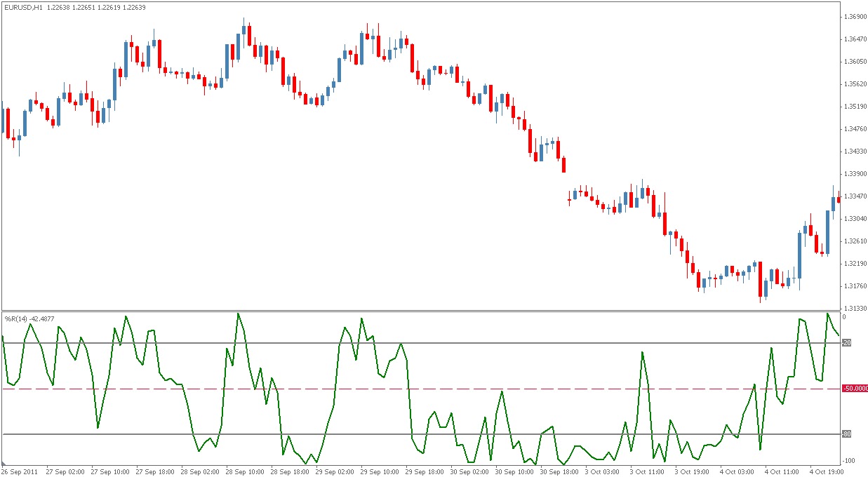The height and width of the screenshot is (477, 868).
Task: Select the 1.33040 price axis label
Action: coord(854,218)
